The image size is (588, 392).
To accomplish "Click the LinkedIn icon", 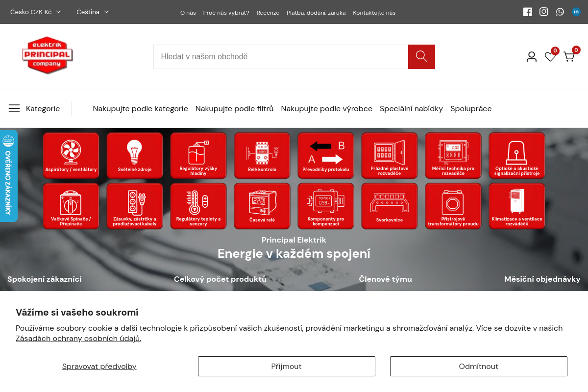I will [576, 12].
